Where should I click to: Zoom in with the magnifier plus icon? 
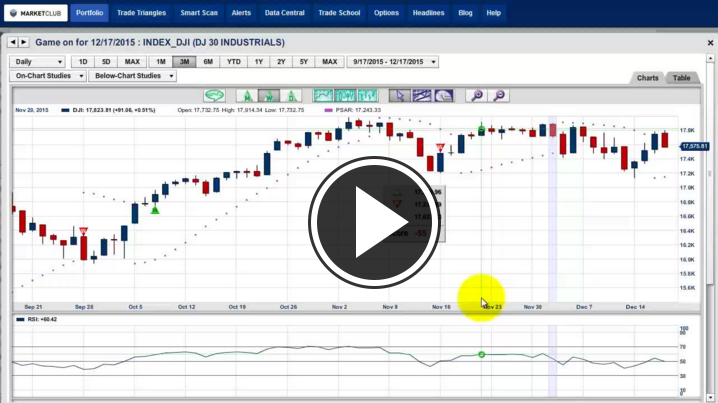pos(476,96)
